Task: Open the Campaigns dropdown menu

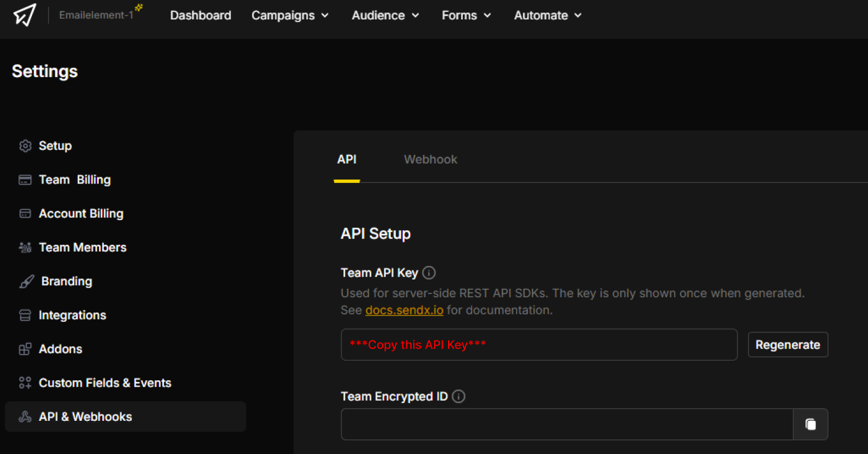Action: click(290, 15)
